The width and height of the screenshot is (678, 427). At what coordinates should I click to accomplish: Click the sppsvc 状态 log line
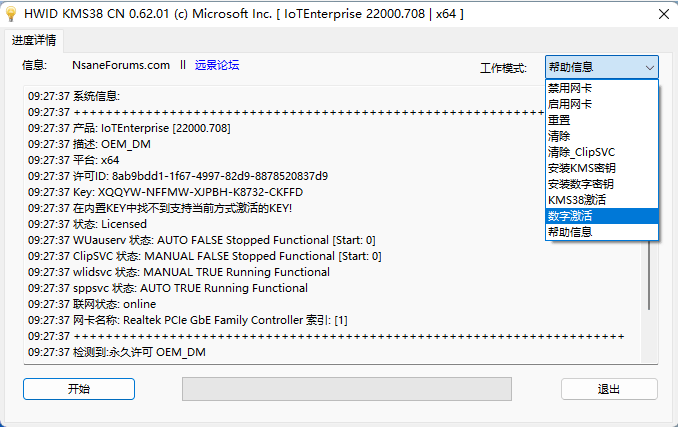point(168,288)
